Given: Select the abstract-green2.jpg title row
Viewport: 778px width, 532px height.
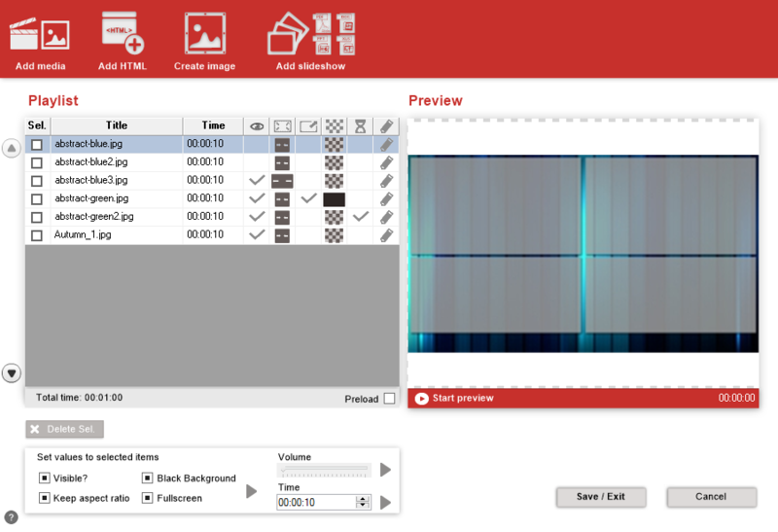Looking at the screenshot, I should tap(117, 217).
